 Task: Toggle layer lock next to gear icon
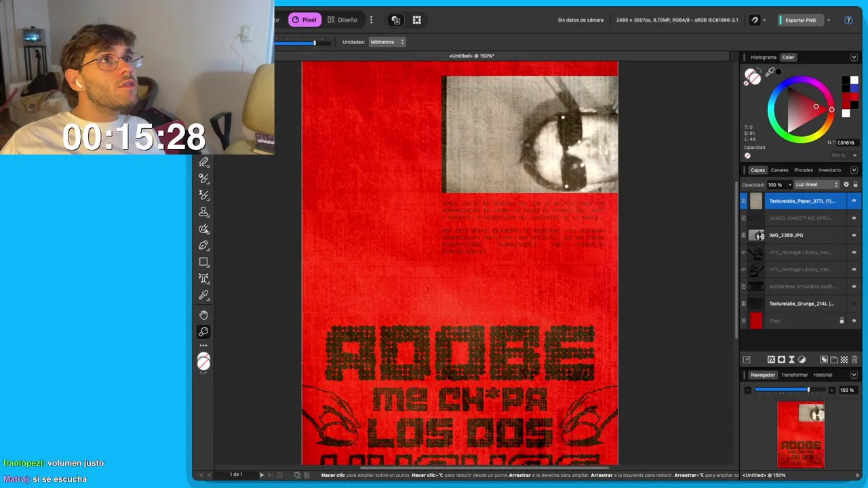[855, 184]
